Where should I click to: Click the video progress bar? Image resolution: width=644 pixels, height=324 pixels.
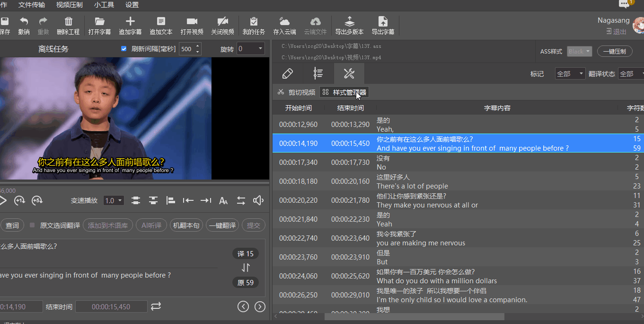tap(134, 182)
